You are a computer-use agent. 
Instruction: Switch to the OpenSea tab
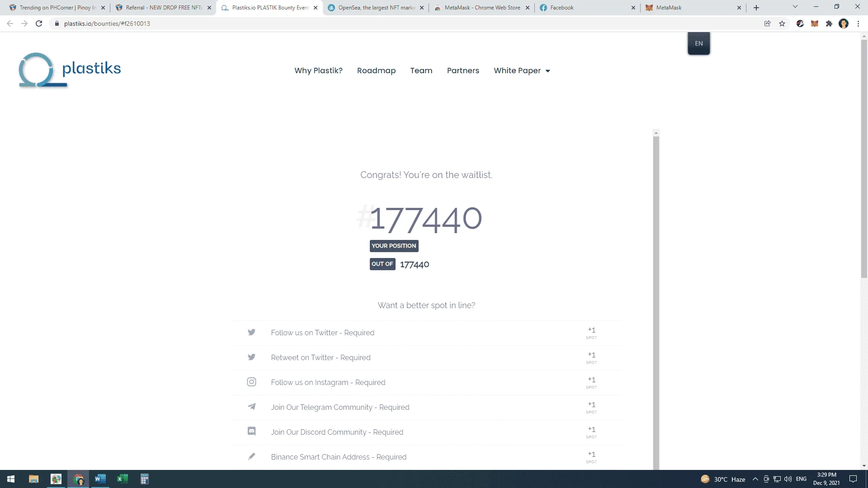point(376,8)
